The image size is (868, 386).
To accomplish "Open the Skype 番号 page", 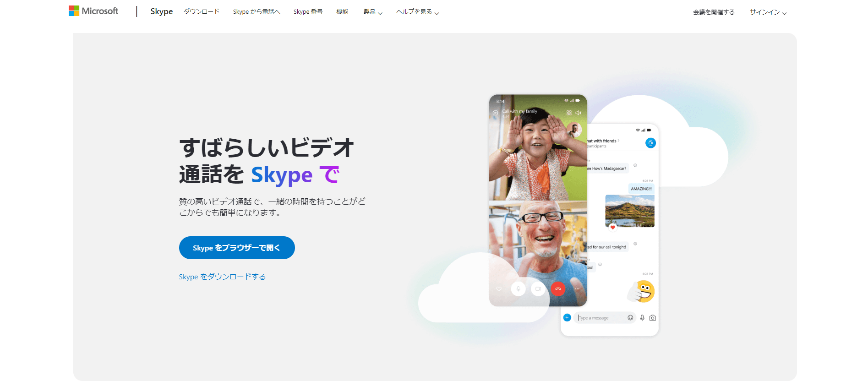I will pyautogui.click(x=308, y=11).
